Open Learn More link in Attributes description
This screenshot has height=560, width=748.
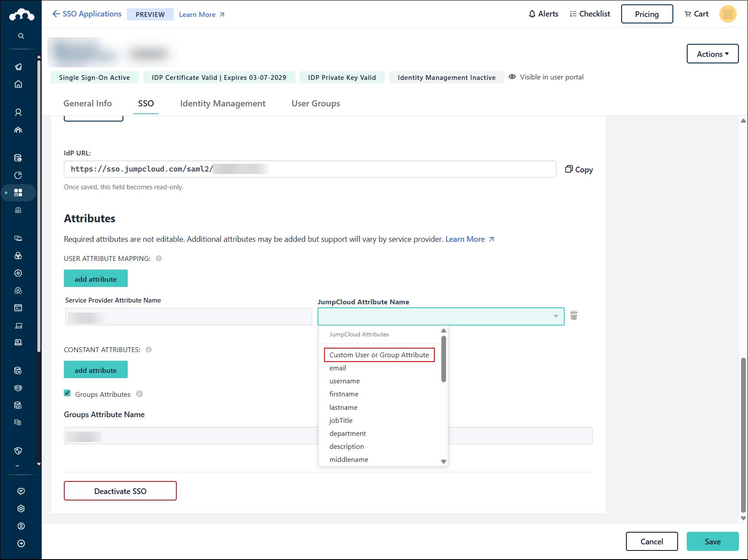[x=470, y=239]
